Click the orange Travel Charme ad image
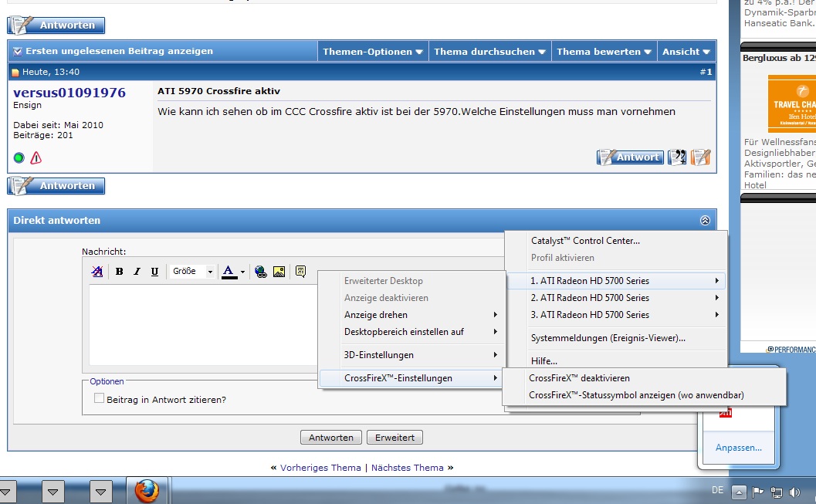 click(791, 103)
